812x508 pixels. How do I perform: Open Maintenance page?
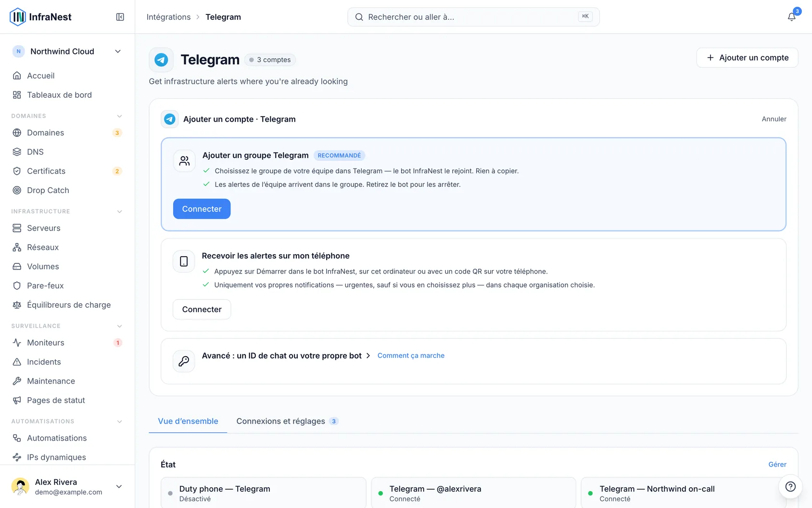pos(67,381)
